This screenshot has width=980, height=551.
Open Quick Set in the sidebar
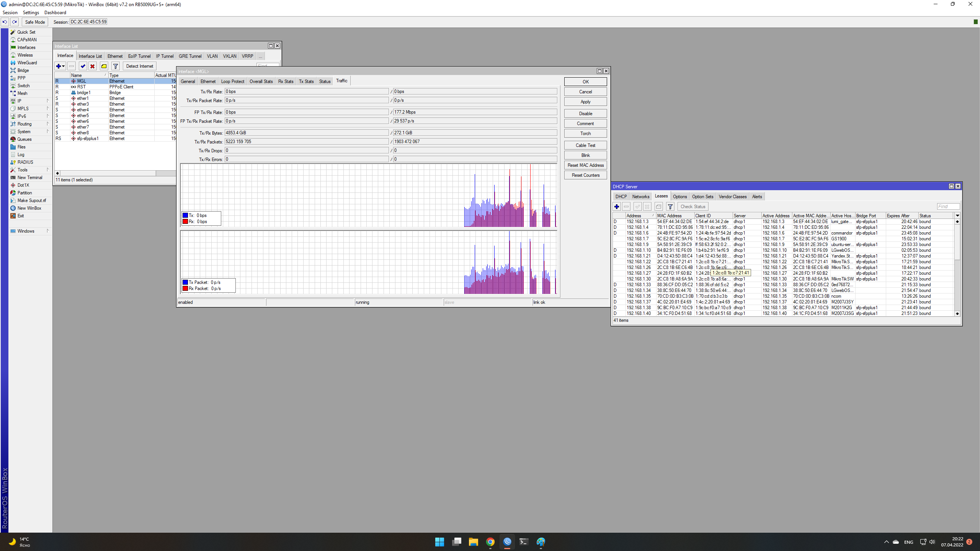(26, 32)
